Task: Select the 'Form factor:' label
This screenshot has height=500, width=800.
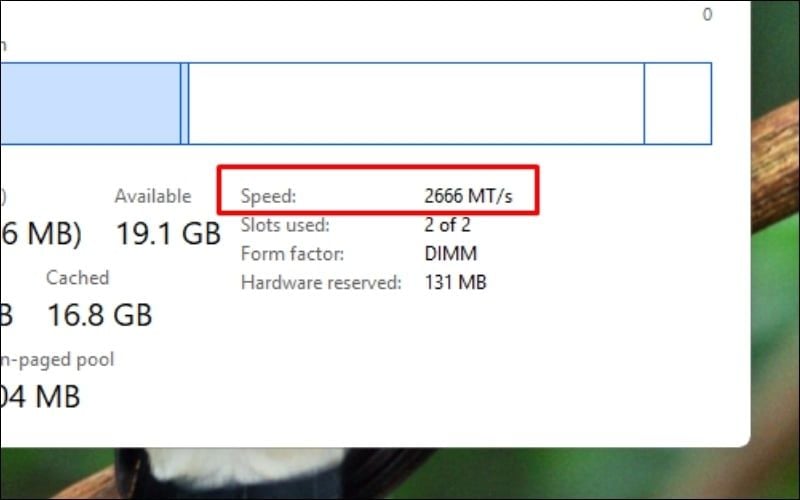Action: pyautogui.click(x=292, y=254)
